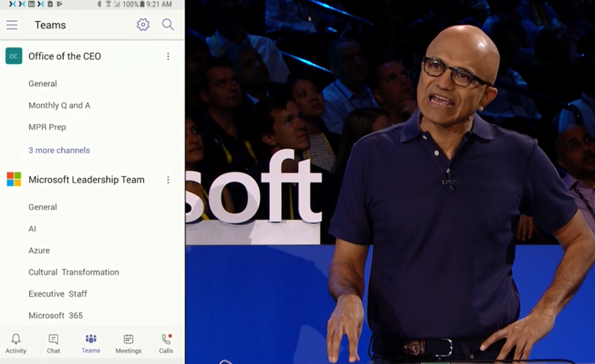Open the hamburger navigation menu
595x364 pixels.
(12, 25)
